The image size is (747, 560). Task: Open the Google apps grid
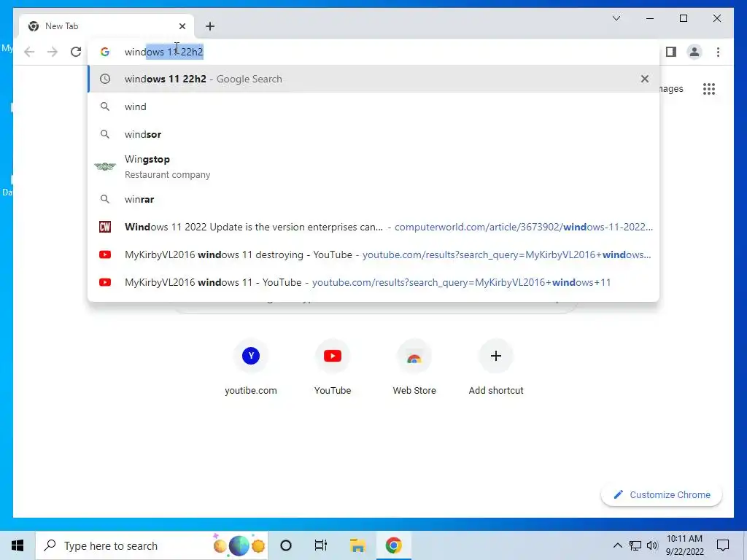[x=709, y=89]
